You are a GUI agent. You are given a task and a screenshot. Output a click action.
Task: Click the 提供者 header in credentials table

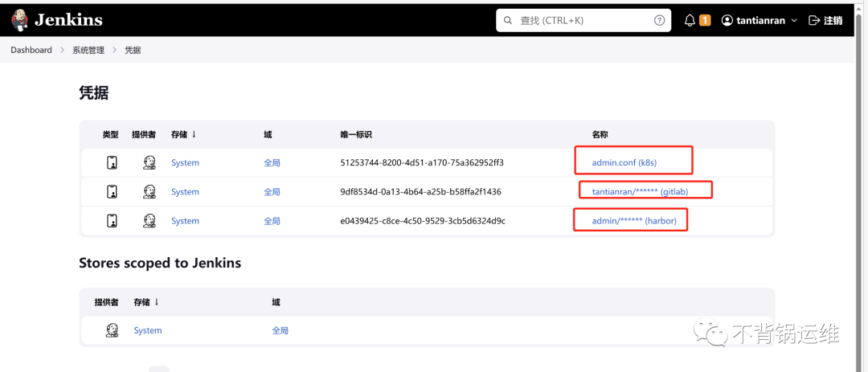point(144,134)
